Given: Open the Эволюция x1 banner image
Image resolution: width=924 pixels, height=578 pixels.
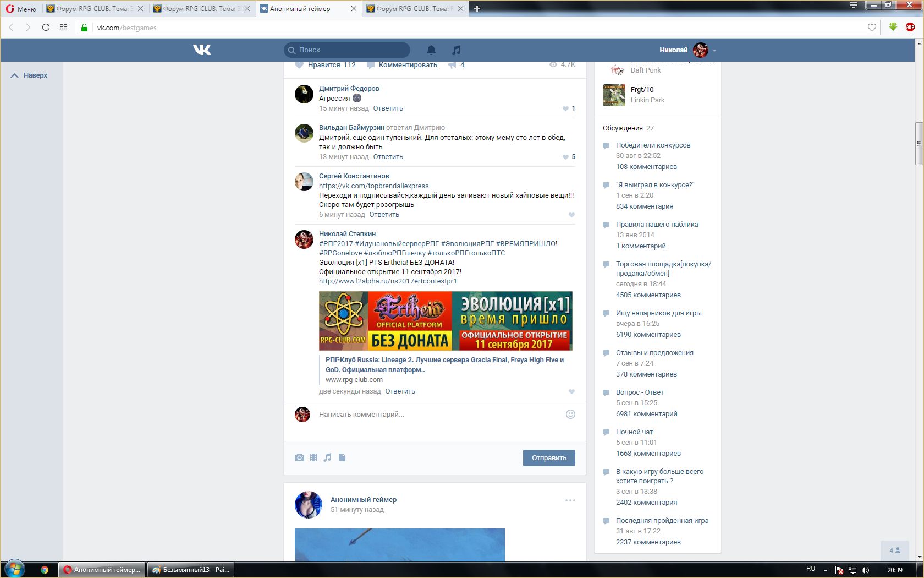Looking at the screenshot, I should point(446,321).
